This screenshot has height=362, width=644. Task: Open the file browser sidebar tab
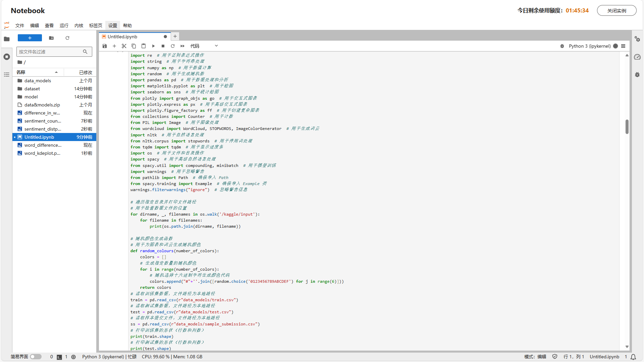tap(7, 39)
